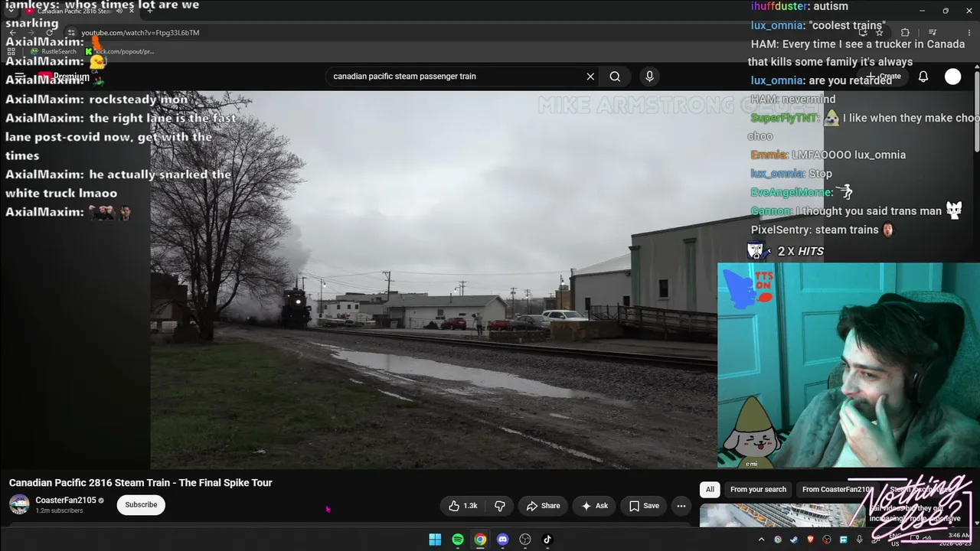View site information in address bar
This screenshot has height=551, width=980.
[x=71, y=33]
